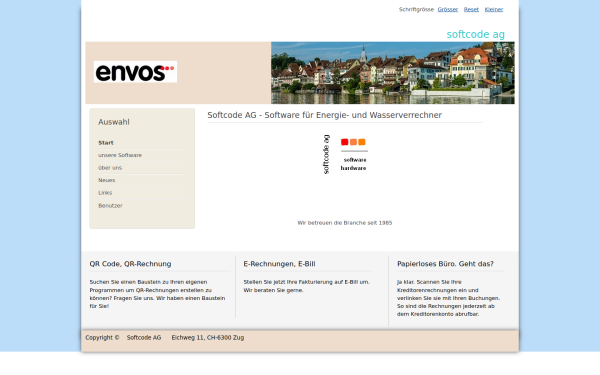Click the Reset font size link
Viewport: 600px width, 375px height.
471,10
